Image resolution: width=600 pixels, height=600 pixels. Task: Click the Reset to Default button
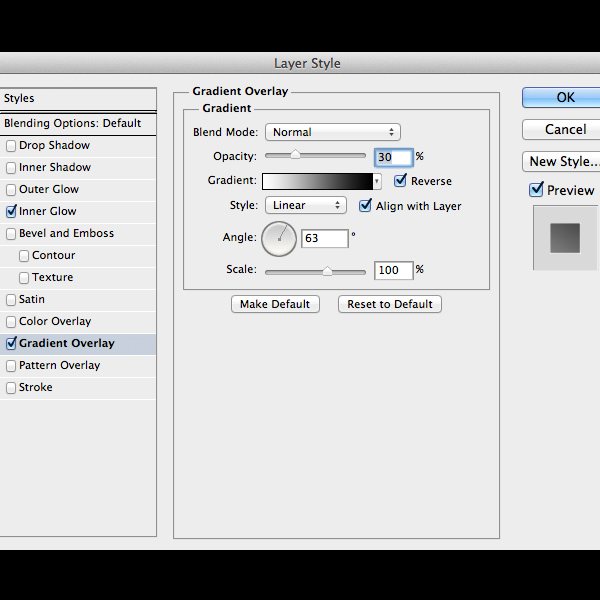tap(390, 304)
